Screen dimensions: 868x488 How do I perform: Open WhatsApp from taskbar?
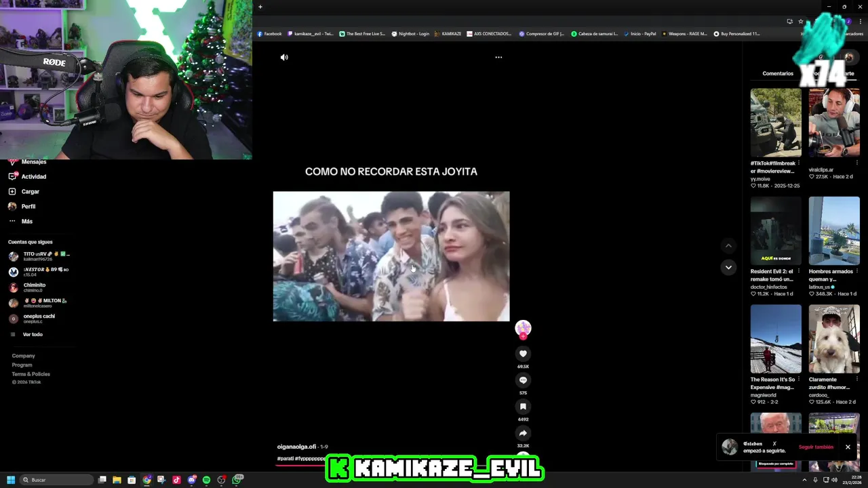tap(237, 480)
